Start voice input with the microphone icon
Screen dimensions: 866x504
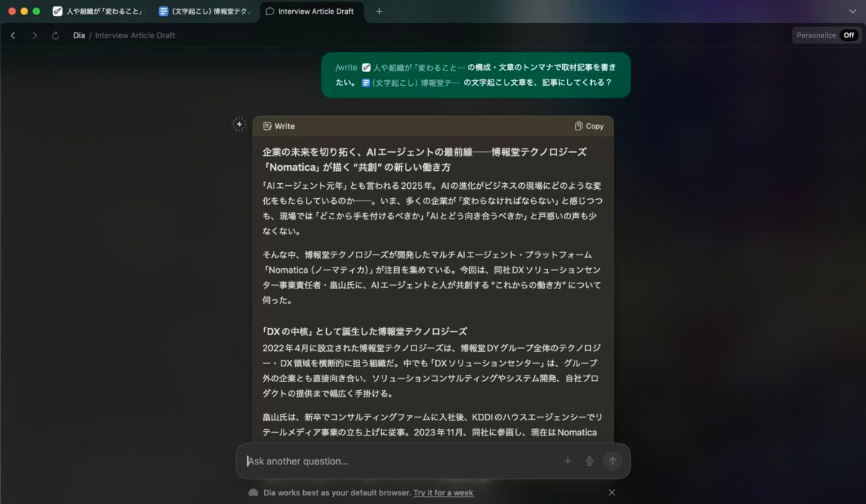pyautogui.click(x=590, y=461)
